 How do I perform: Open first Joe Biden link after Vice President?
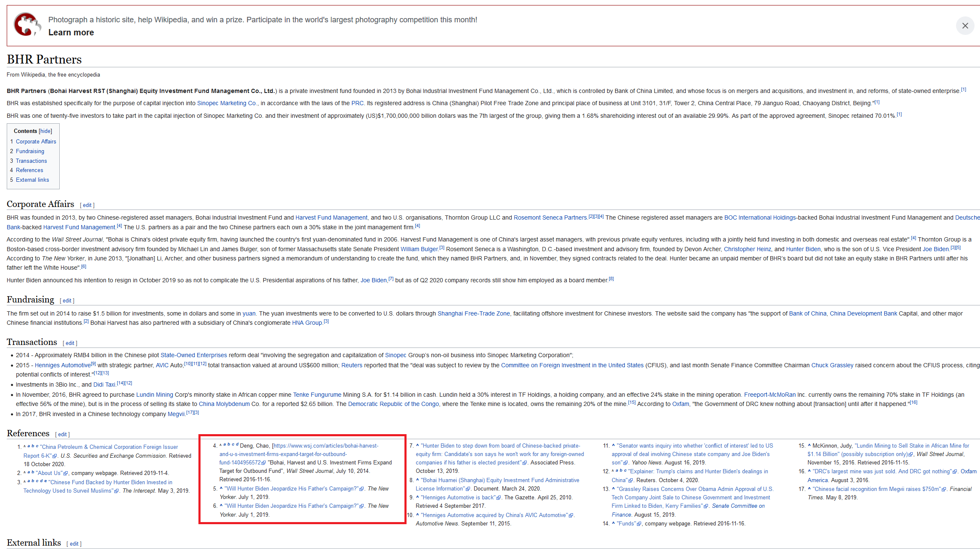[x=935, y=249]
